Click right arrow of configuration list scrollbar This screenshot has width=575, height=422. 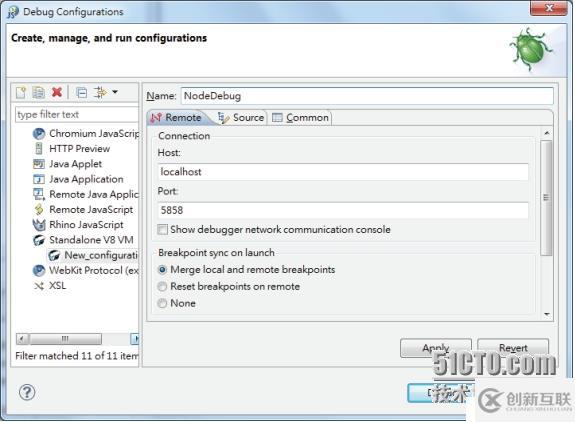135,338
